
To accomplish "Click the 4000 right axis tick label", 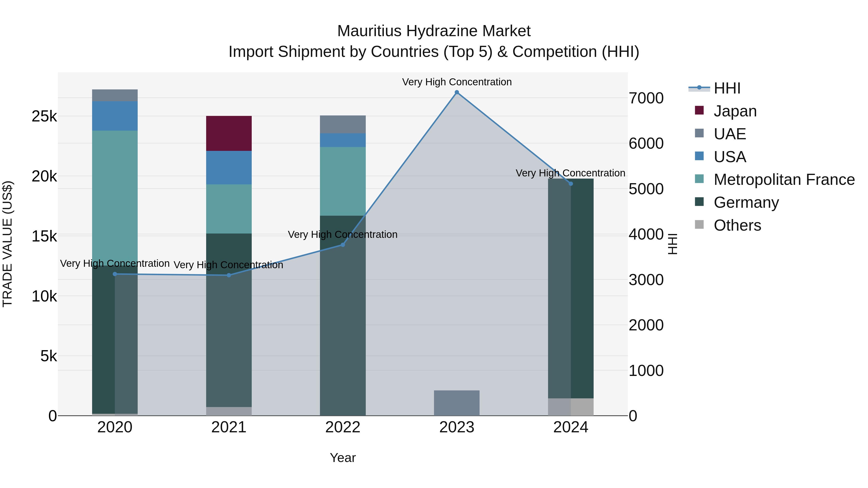I will coord(646,234).
